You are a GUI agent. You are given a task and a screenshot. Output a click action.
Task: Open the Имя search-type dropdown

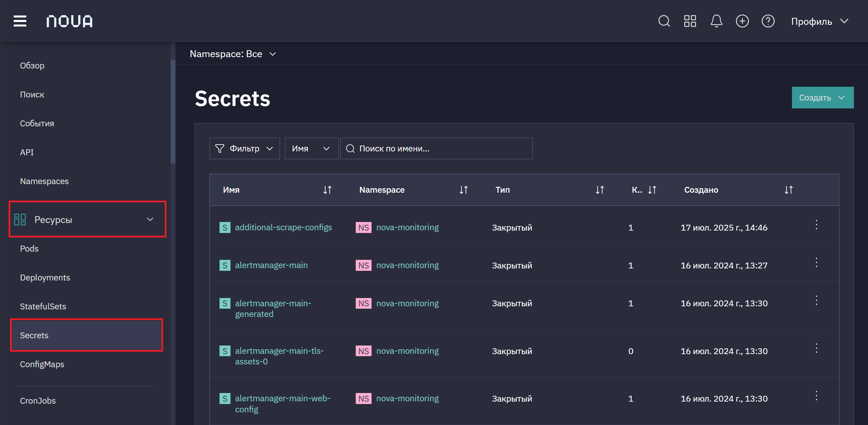coord(311,149)
